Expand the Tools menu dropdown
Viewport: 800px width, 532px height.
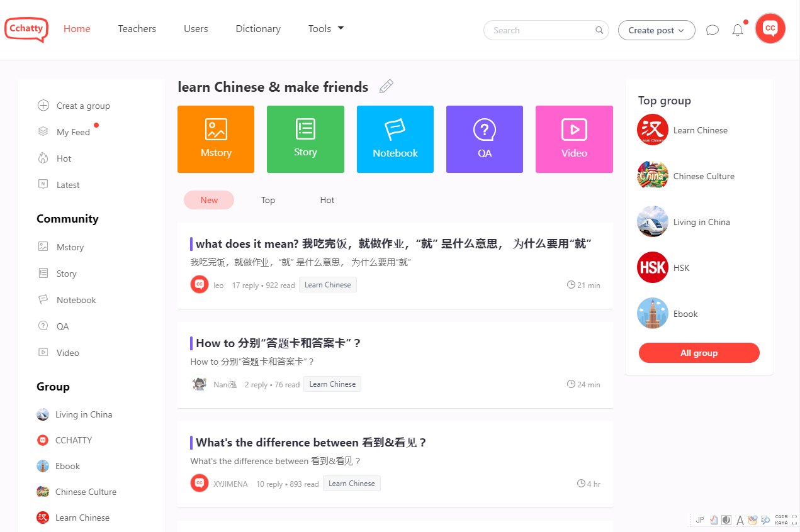click(x=325, y=28)
